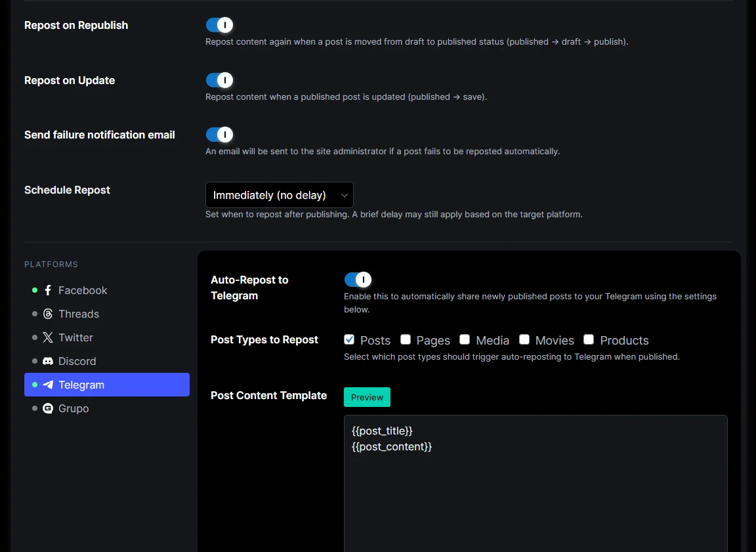Click the {{post_content}} template line

pos(392,446)
